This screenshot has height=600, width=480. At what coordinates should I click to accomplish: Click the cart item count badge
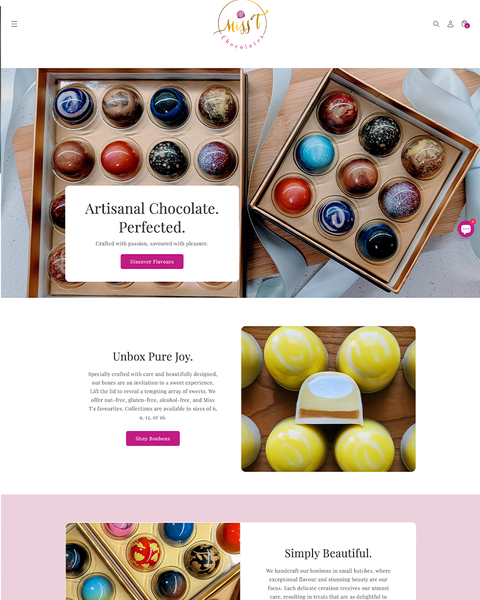(467, 26)
